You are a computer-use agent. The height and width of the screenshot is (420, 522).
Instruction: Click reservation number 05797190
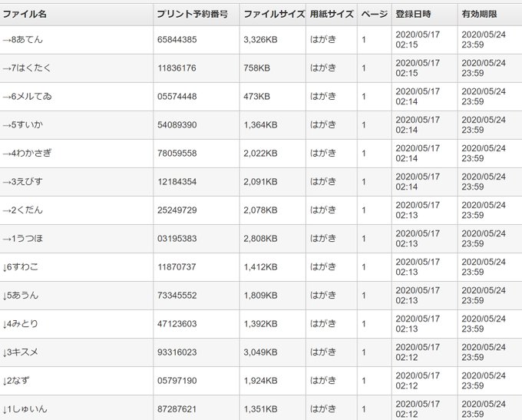tap(177, 381)
